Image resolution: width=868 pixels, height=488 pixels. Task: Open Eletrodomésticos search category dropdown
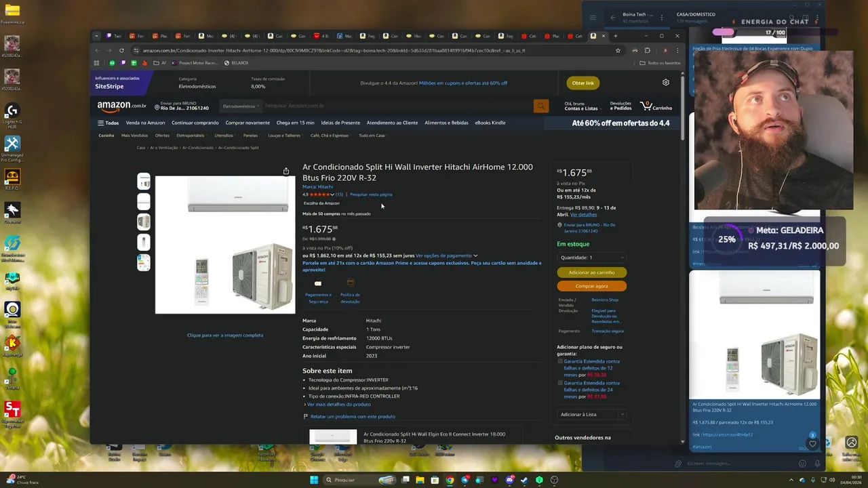pyautogui.click(x=241, y=106)
